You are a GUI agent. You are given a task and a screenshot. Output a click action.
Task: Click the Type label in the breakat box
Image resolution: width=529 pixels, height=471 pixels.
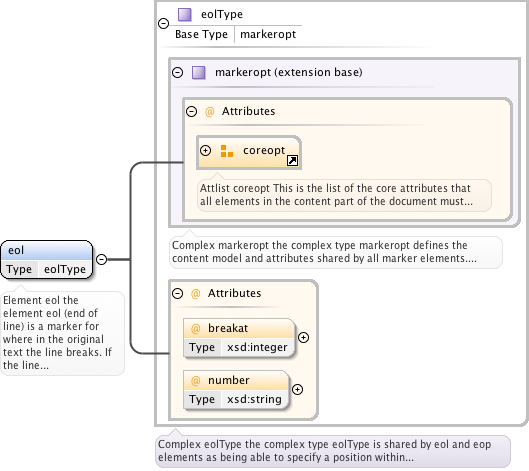click(x=202, y=347)
